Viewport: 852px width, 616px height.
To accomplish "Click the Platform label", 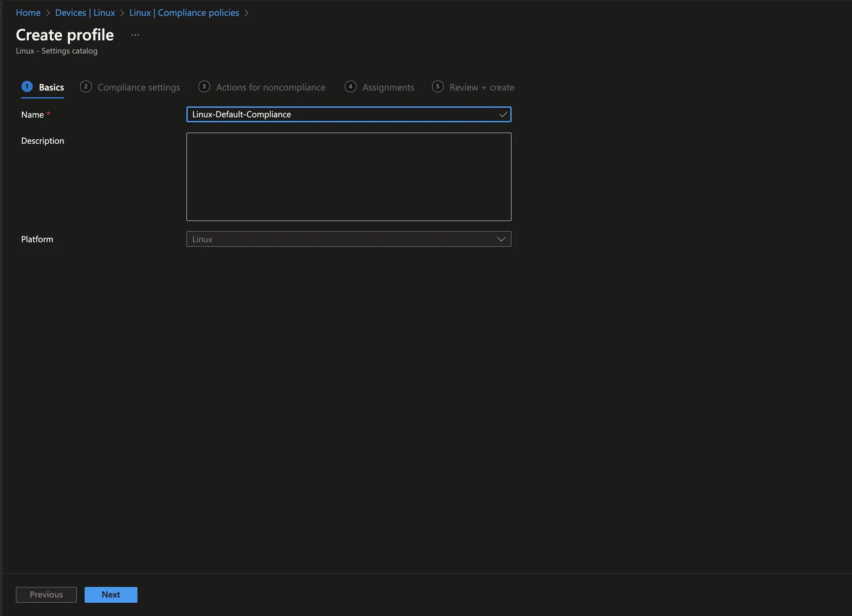I will tap(37, 239).
